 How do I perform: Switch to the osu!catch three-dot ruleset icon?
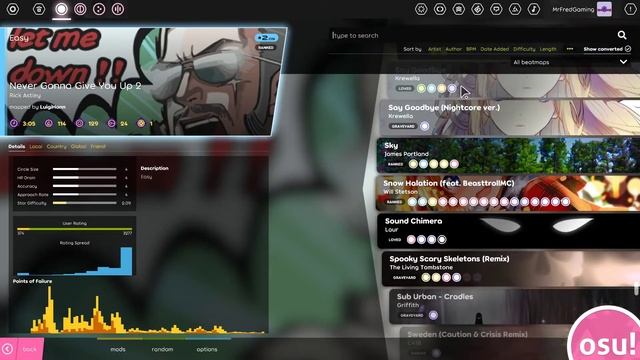point(99,9)
